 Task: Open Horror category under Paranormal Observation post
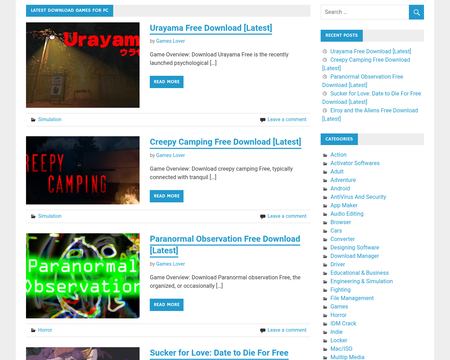click(x=45, y=330)
